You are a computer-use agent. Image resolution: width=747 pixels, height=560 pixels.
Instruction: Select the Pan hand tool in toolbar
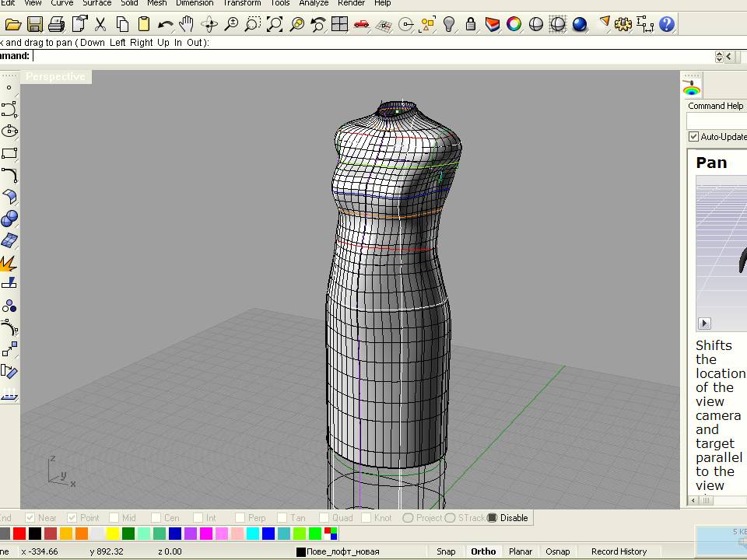[187, 25]
